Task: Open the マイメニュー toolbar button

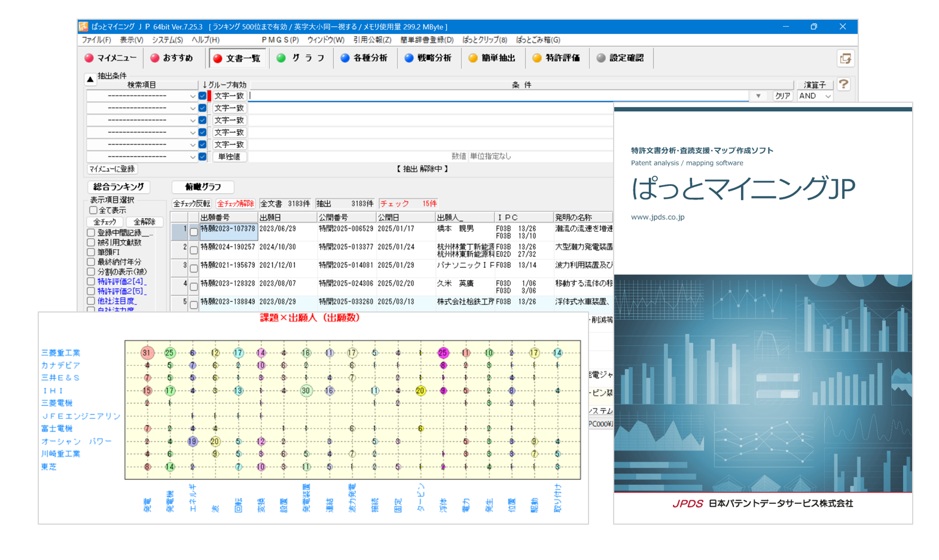Action: pos(111,58)
